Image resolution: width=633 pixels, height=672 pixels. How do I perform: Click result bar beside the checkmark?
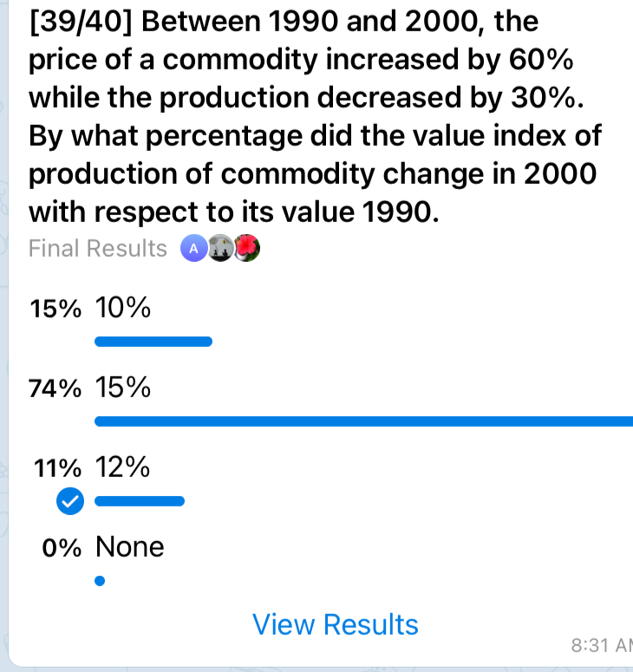pos(139,500)
